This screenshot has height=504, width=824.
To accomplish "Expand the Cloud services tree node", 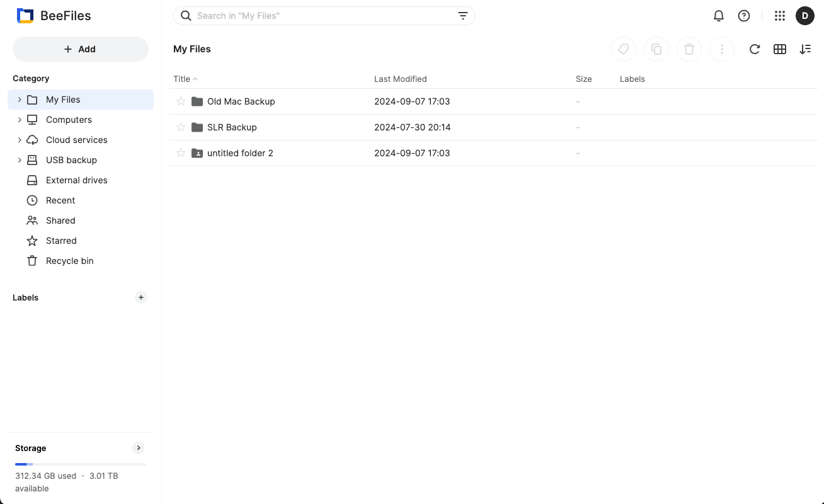I will [20, 140].
